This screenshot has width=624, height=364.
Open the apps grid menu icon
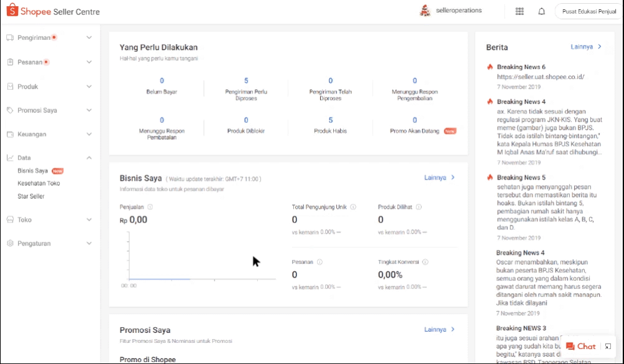pyautogui.click(x=519, y=11)
